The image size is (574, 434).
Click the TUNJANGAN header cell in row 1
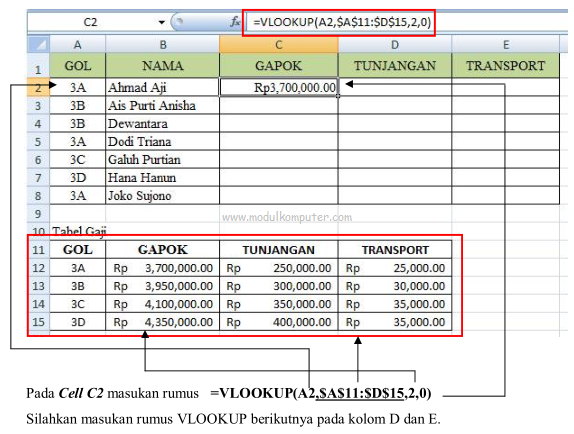tap(395, 66)
